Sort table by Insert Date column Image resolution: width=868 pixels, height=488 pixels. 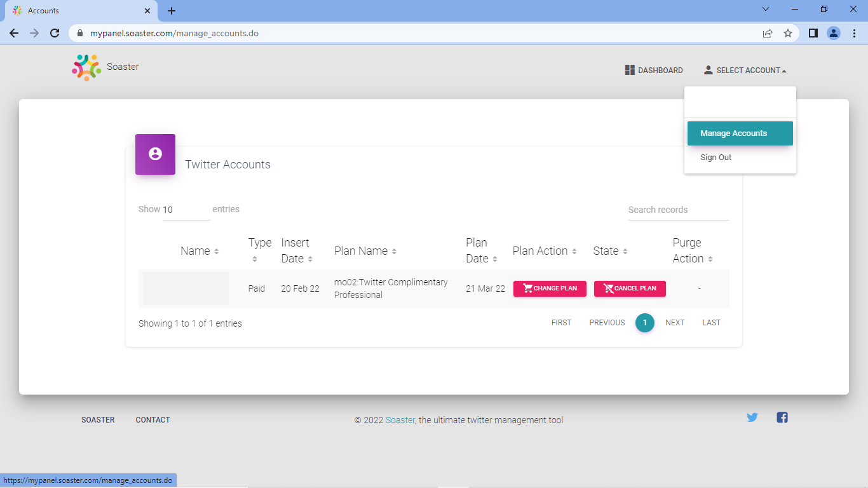point(297,250)
